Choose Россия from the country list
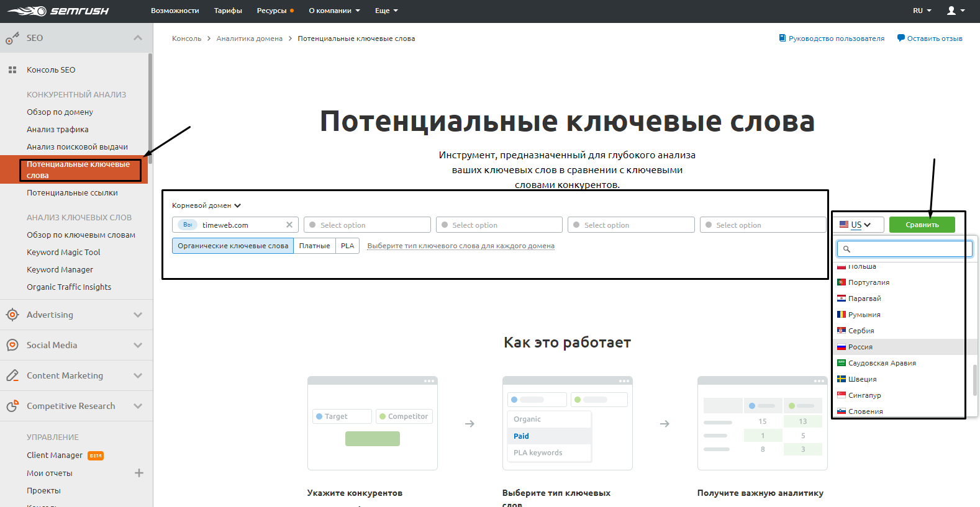The image size is (980, 507). coord(860,347)
